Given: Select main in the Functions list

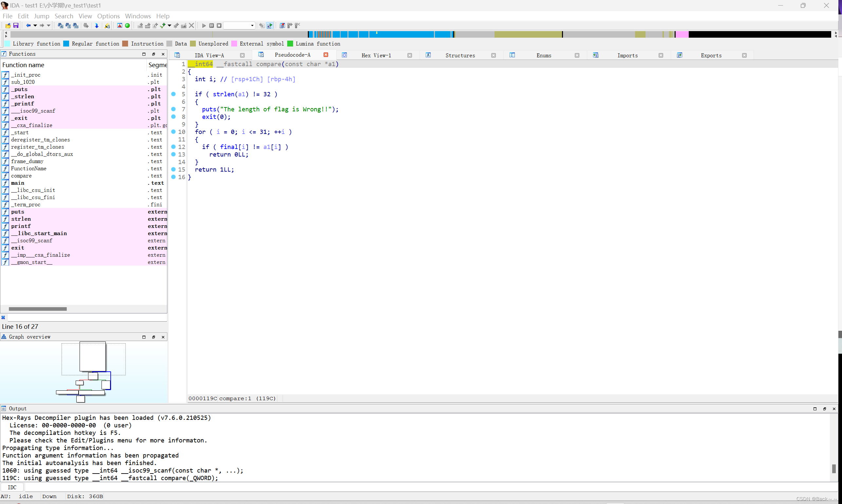Looking at the screenshot, I should [18, 183].
